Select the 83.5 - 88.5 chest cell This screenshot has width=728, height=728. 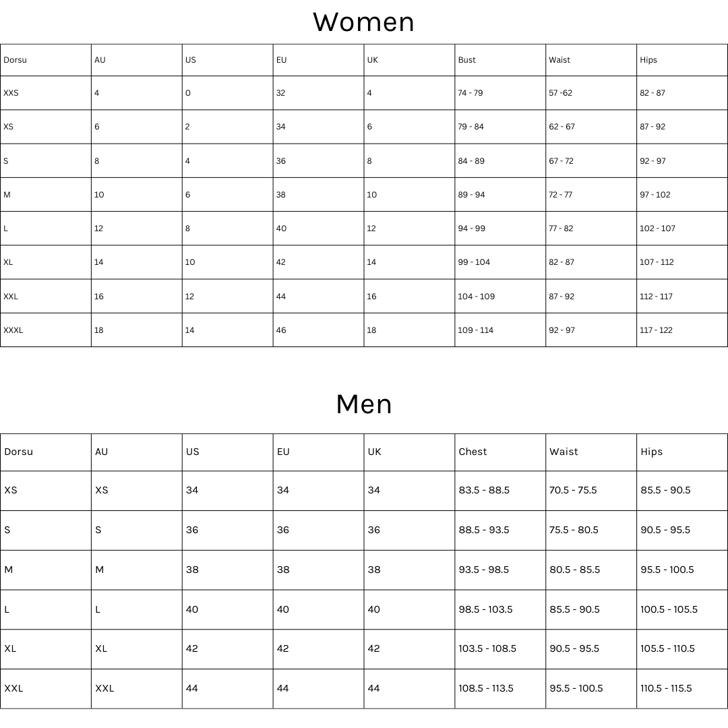click(x=484, y=490)
